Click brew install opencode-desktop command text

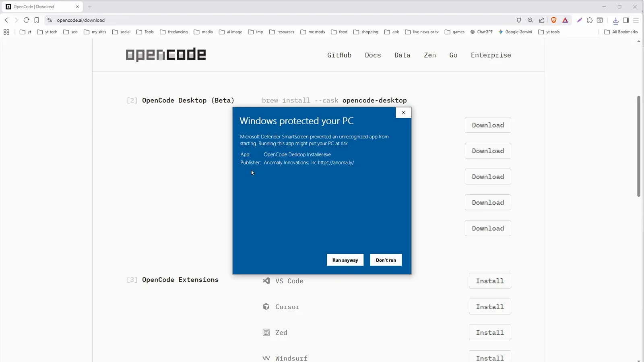(x=334, y=100)
